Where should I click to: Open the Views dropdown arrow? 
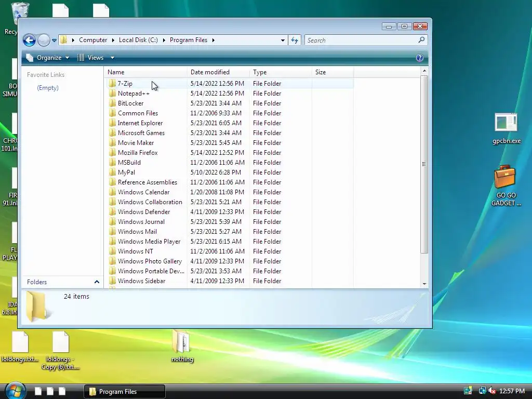tap(112, 58)
